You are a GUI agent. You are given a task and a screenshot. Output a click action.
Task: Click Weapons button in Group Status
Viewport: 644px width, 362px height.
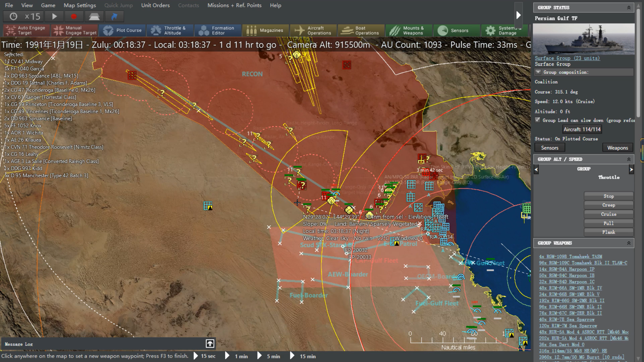click(618, 148)
